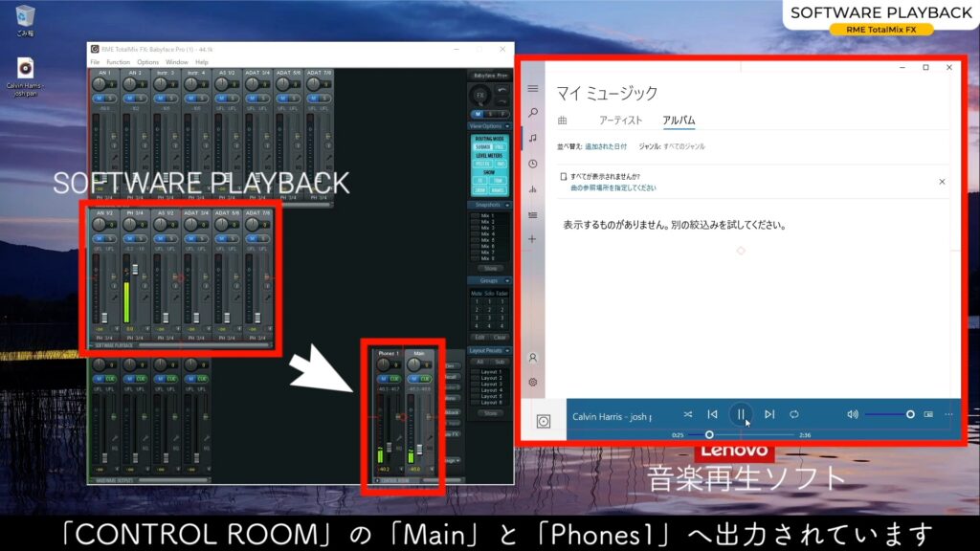Open Recycle Bin on the desktop
The height and width of the screenshot is (551, 980).
(25, 20)
